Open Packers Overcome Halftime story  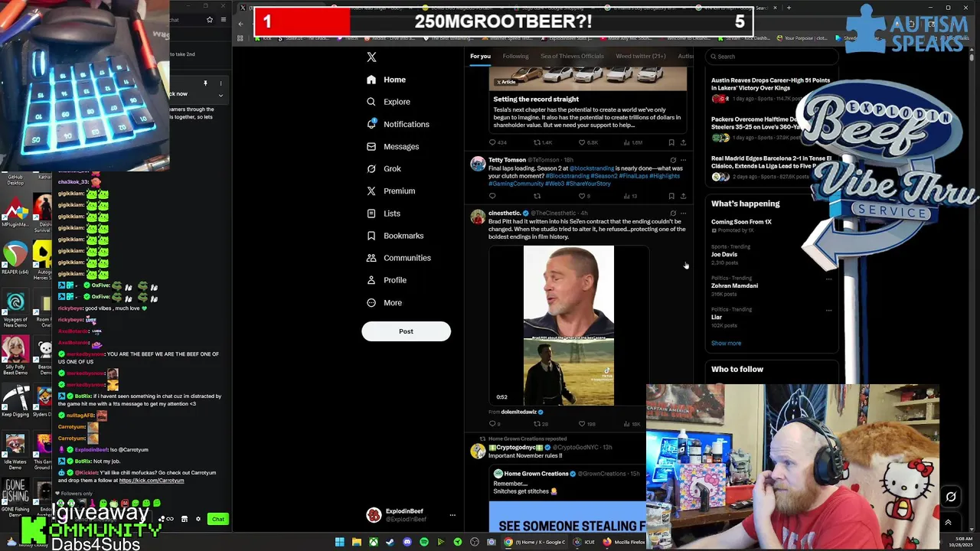(756, 123)
